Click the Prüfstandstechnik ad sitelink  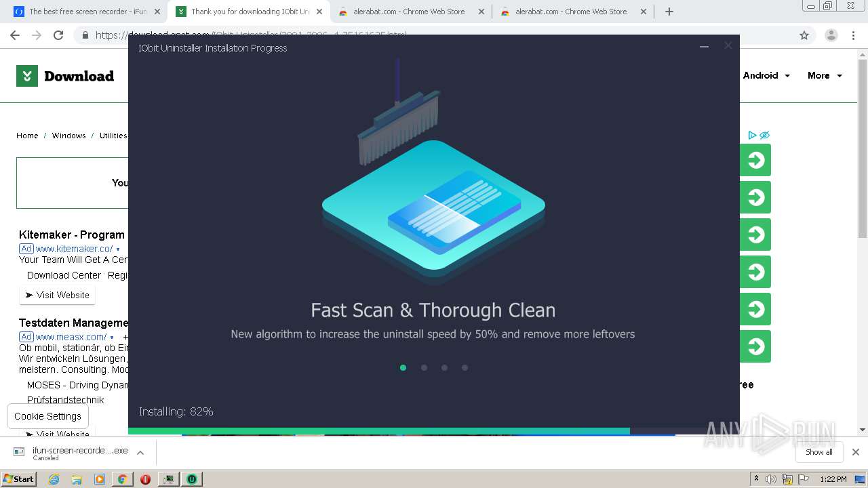click(x=66, y=400)
